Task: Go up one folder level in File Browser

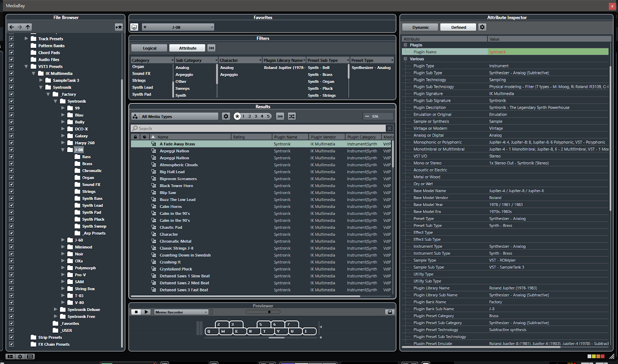Action: [x=28, y=27]
